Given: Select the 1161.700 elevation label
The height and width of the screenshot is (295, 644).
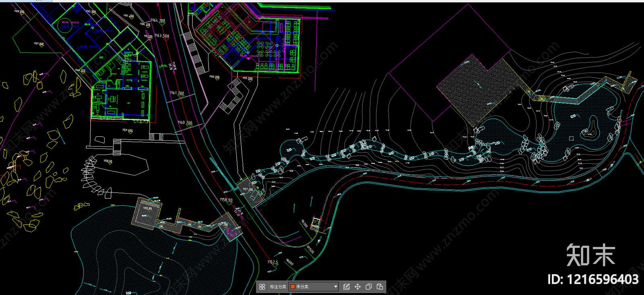Looking at the screenshot, I should [x=177, y=93].
